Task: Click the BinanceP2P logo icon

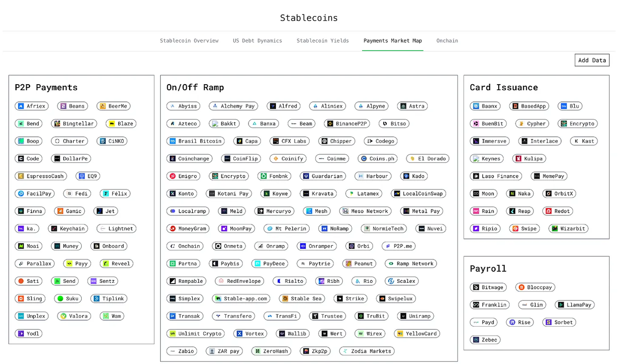Action: click(330, 124)
